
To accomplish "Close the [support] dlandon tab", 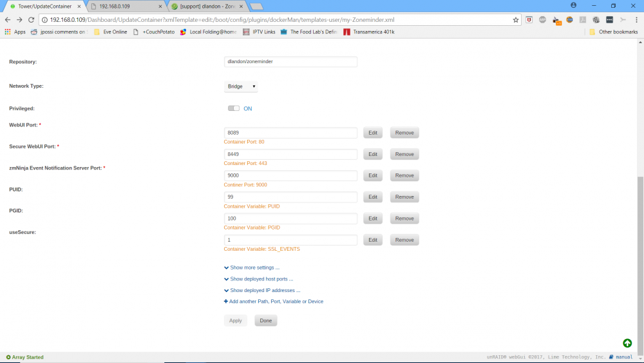I will pyautogui.click(x=241, y=6).
